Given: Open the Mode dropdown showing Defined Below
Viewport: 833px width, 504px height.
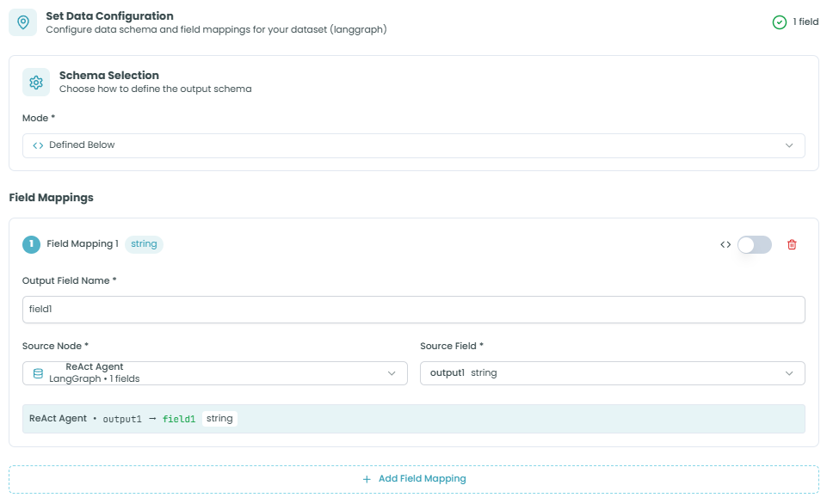Looking at the screenshot, I should [x=413, y=145].
